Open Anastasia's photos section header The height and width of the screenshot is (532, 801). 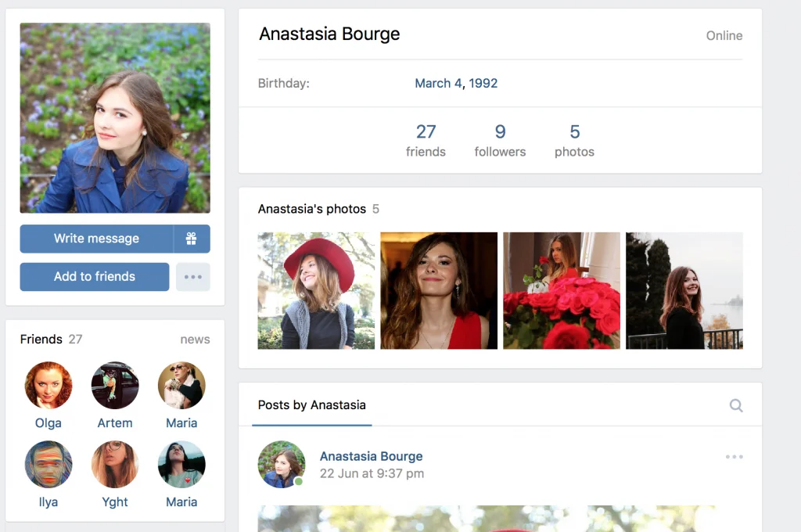[x=318, y=209]
